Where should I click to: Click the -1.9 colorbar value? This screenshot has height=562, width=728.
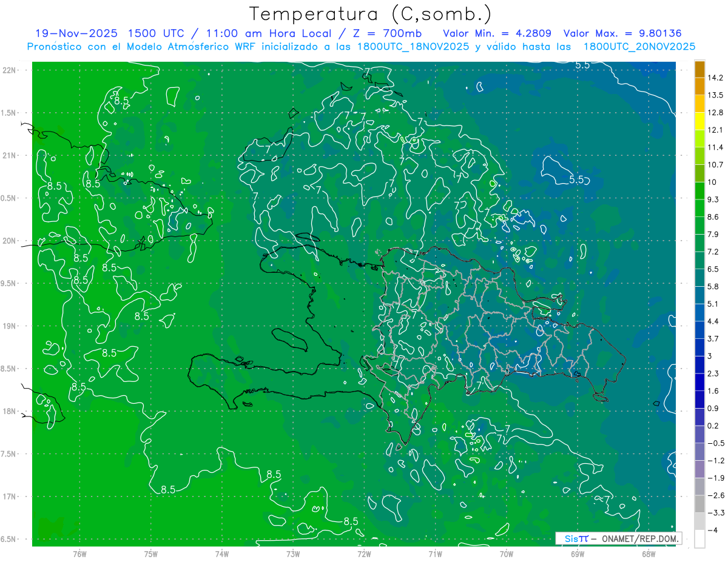point(715,478)
